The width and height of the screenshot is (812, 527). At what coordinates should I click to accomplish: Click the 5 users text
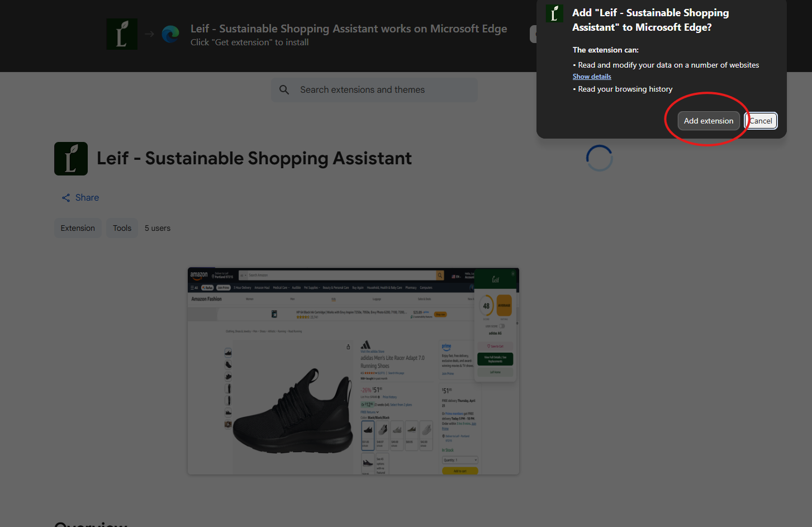coord(158,228)
